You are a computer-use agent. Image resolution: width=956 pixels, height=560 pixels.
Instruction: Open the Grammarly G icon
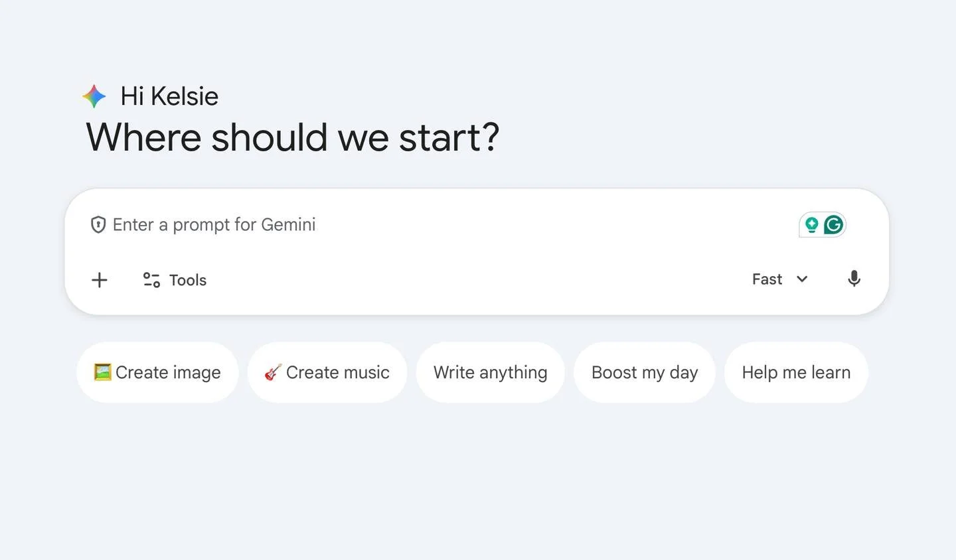833,225
